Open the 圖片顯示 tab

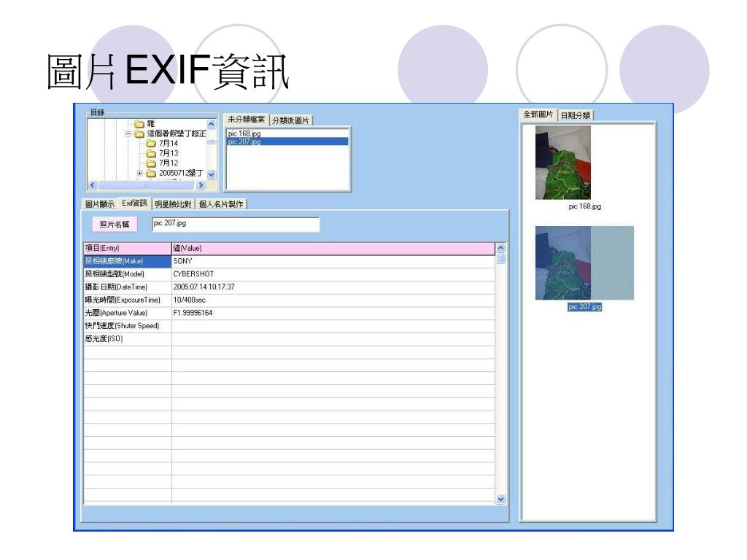point(99,204)
